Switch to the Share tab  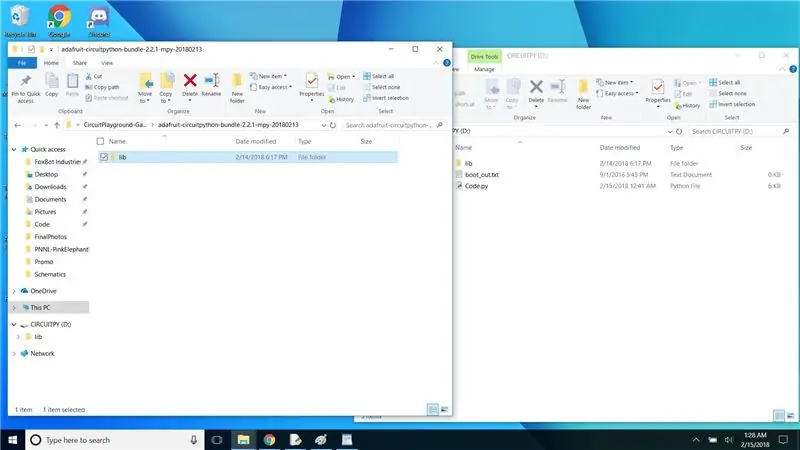(80, 63)
